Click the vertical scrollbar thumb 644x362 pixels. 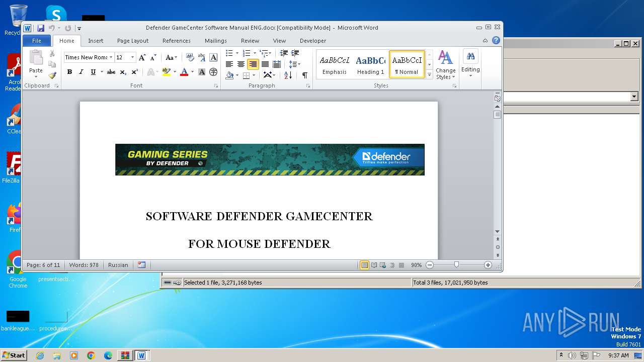[x=497, y=115]
